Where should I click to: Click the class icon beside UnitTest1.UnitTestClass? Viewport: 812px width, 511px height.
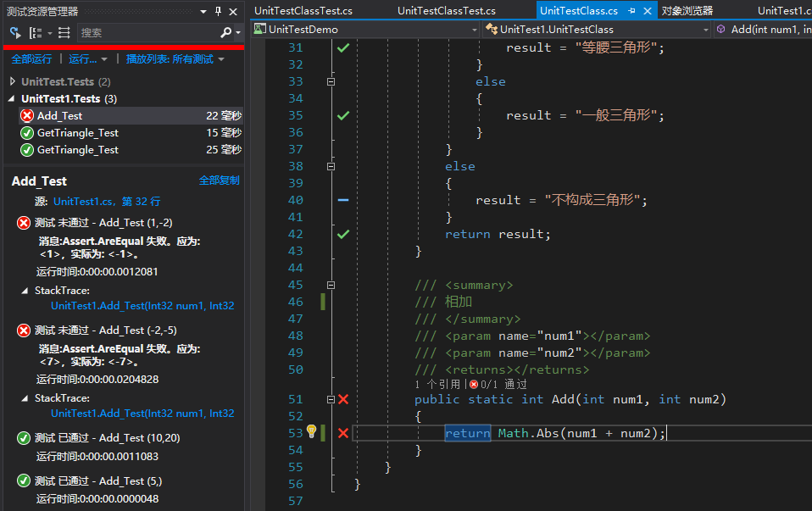coord(492,29)
